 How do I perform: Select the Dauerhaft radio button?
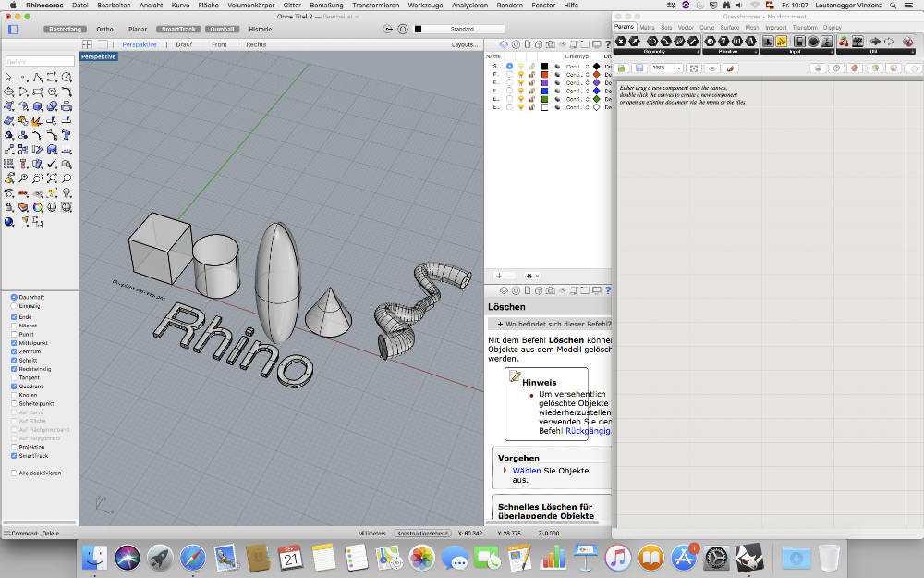[14, 297]
